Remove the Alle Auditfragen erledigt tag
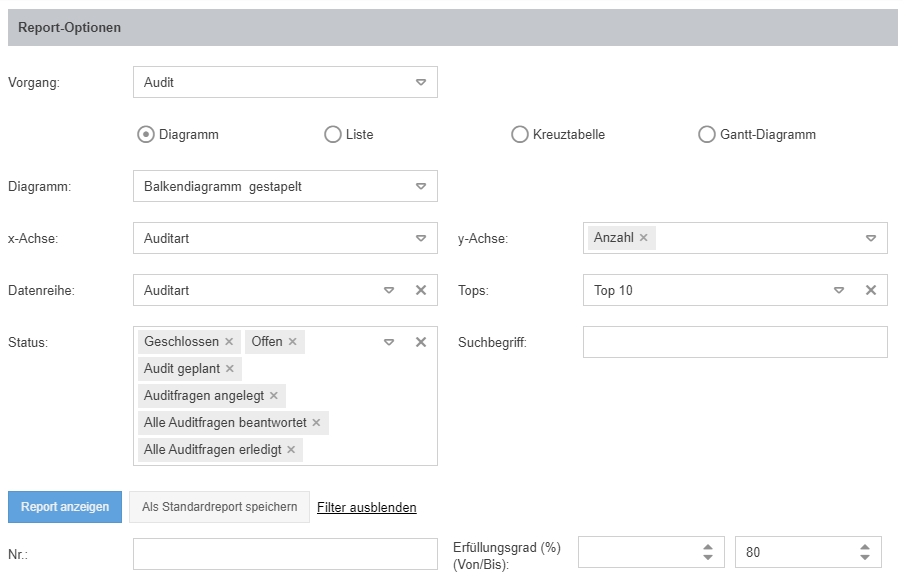This screenshot has width=903, height=583. pos(291,450)
